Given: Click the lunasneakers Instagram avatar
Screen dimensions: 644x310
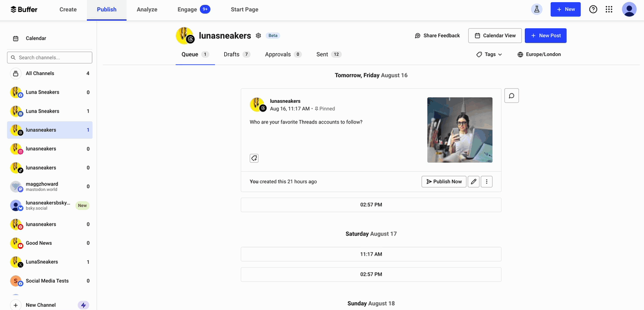Looking at the screenshot, I should (x=16, y=149).
